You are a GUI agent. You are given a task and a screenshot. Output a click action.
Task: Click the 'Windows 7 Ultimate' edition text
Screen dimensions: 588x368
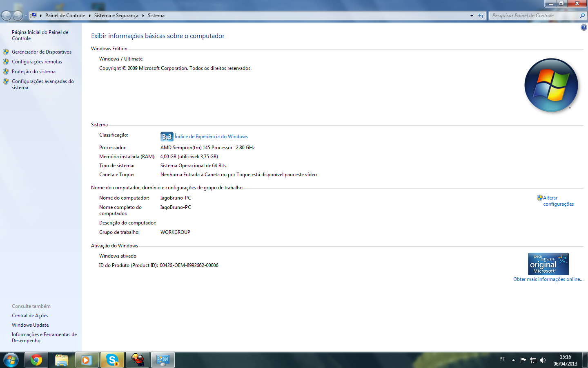coord(121,59)
